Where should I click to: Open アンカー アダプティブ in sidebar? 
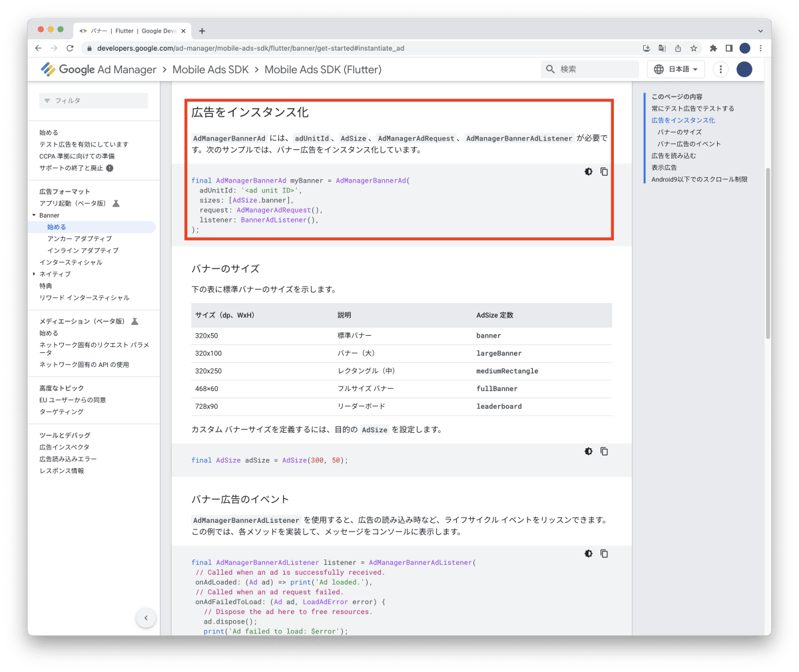(x=79, y=238)
